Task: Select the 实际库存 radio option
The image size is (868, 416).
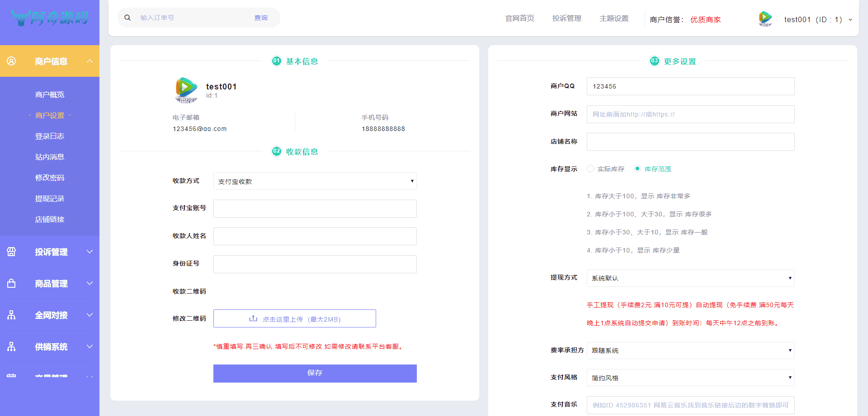Action: pos(590,168)
